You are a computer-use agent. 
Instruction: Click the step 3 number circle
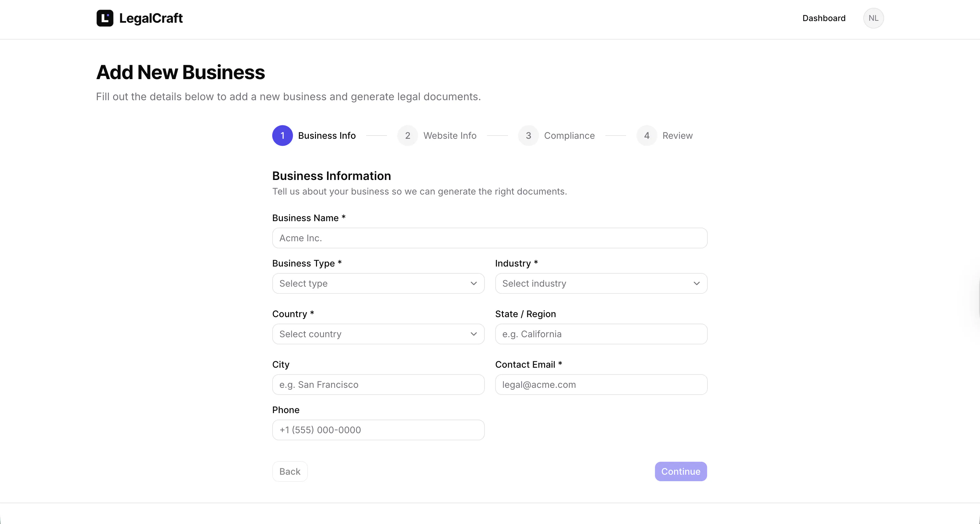tap(528, 136)
